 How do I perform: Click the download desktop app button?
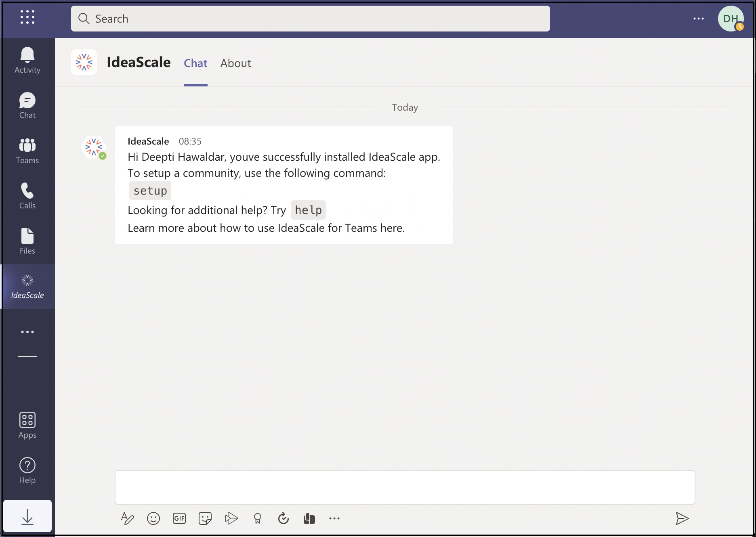click(x=27, y=516)
